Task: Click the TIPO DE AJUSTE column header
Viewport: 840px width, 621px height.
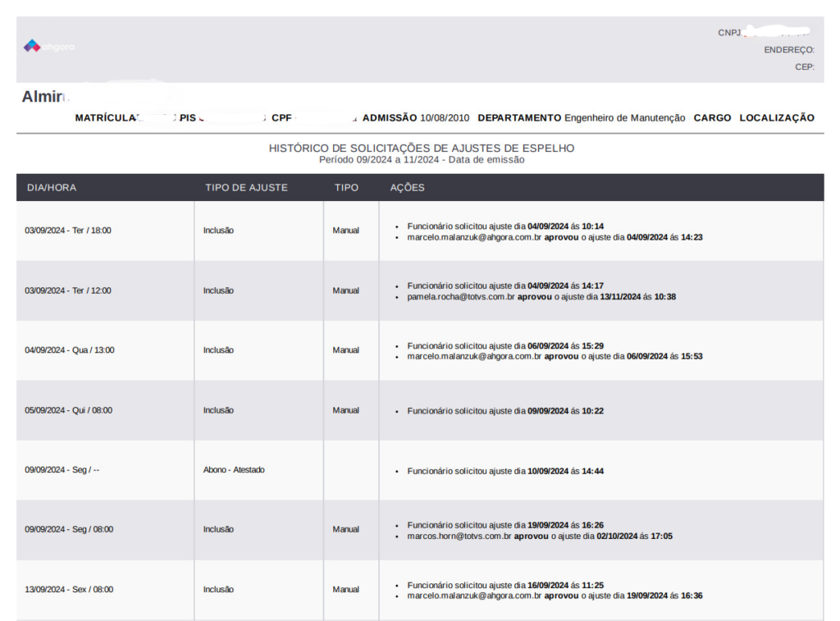Action: click(246, 188)
